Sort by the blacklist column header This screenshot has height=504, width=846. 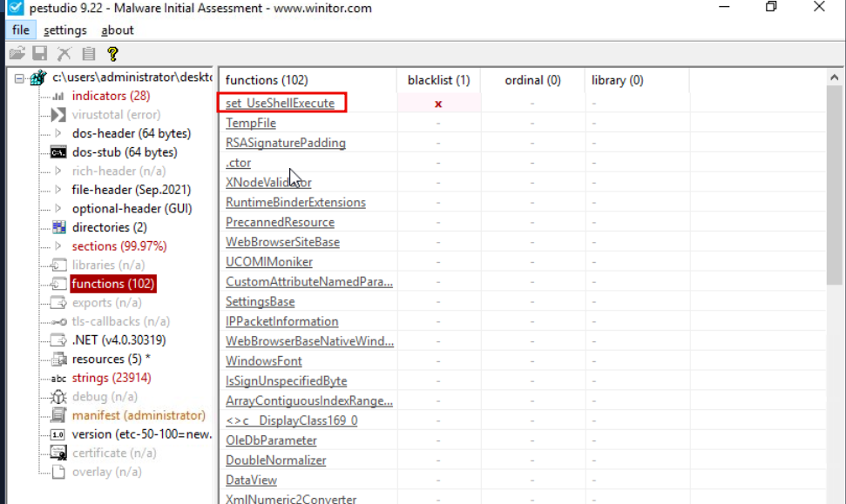[x=438, y=80]
